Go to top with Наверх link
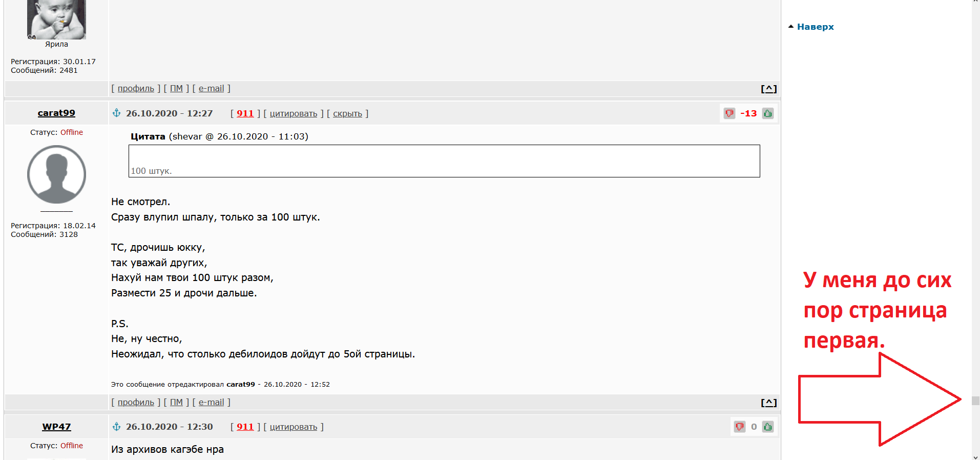 [x=815, y=27]
